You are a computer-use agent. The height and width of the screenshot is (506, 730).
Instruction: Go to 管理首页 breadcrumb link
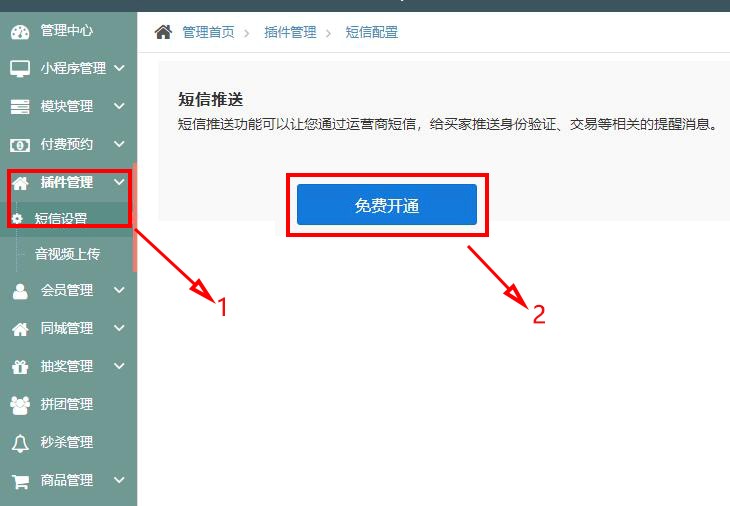(208, 32)
